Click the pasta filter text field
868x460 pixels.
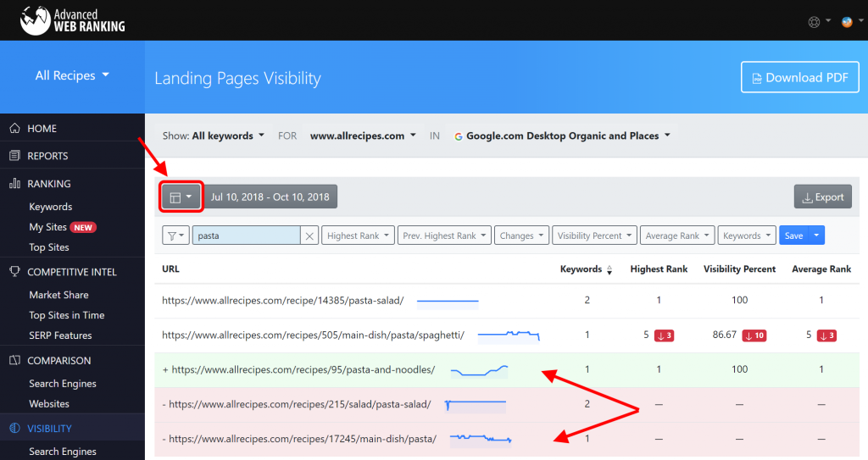coord(247,236)
